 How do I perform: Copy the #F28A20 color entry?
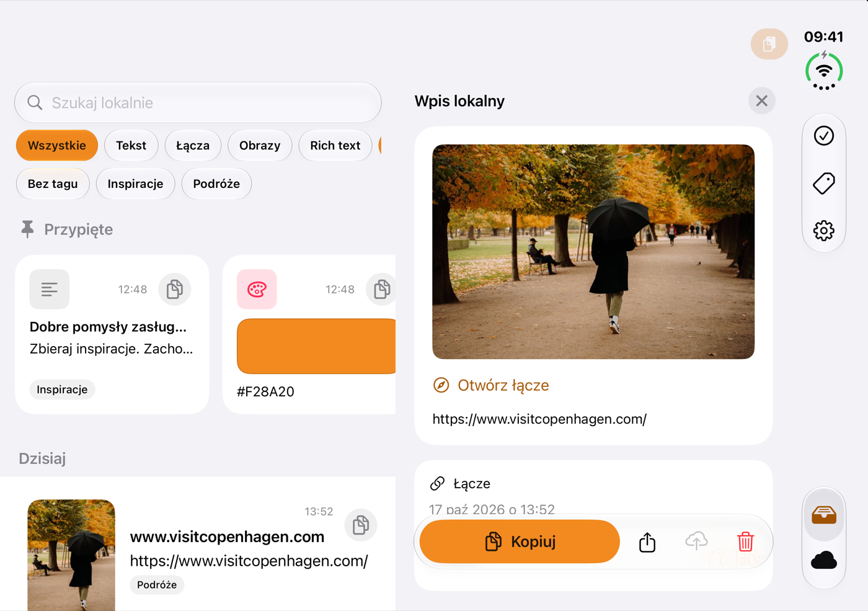click(382, 289)
